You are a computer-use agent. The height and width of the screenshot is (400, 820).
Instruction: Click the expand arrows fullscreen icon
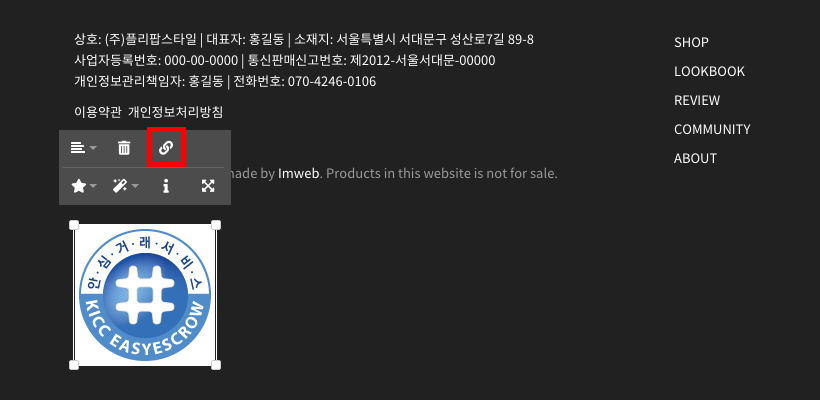[208, 186]
